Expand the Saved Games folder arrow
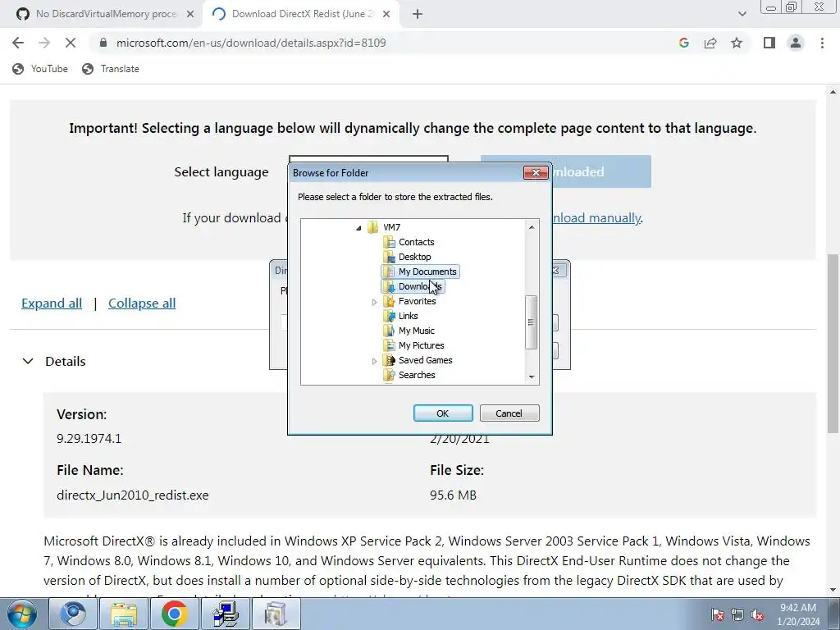This screenshot has width=840, height=630. click(374, 361)
